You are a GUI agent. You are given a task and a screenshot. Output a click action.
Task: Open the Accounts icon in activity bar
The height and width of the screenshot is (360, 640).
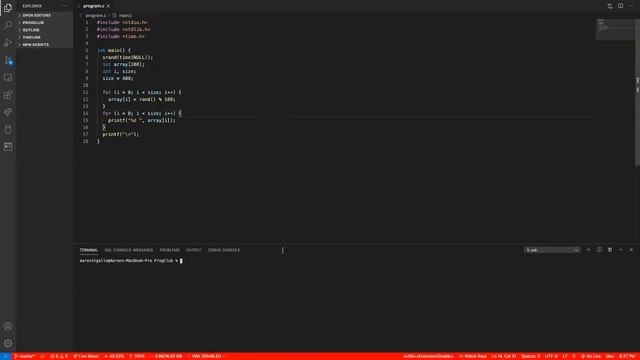click(x=8, y=326)
